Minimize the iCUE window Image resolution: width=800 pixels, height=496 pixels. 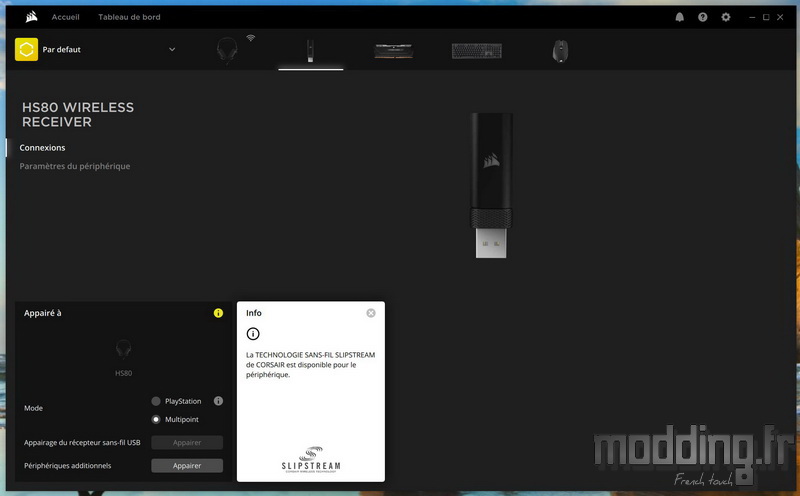point(752,17)
